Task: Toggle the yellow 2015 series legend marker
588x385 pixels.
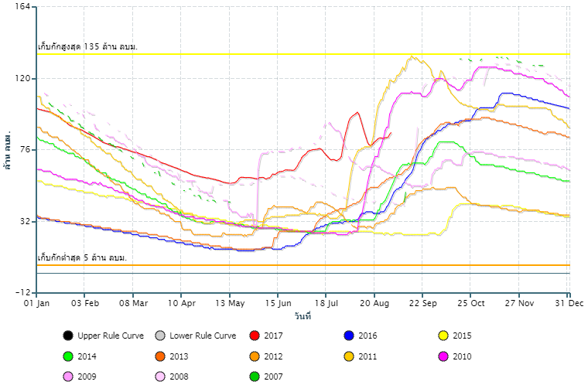Action: point(443,336)
